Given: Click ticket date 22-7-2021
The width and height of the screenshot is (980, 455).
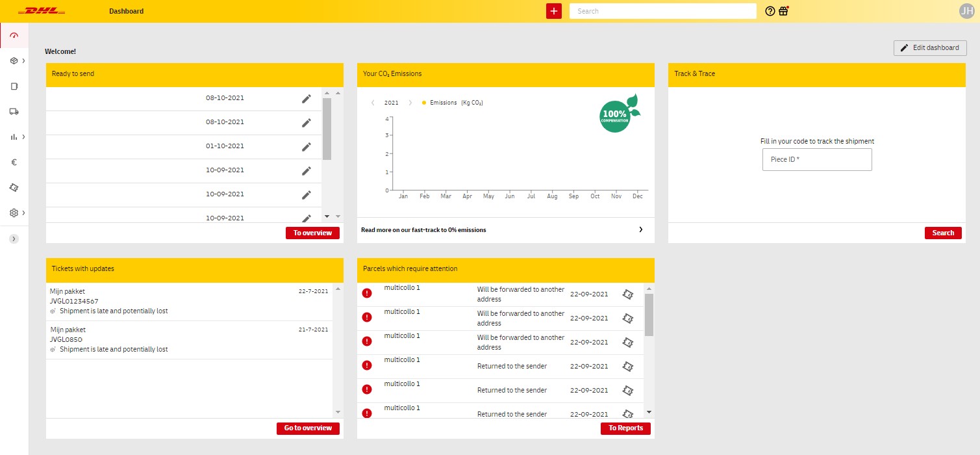Looking at the screenshot, I should pos(314,291).
